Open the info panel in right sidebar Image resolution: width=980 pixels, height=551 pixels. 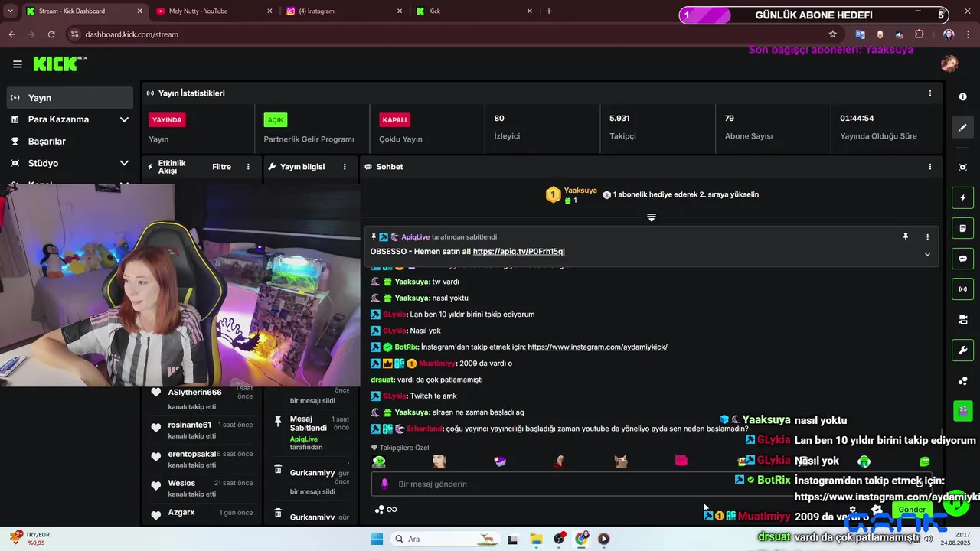click(962, 97)
